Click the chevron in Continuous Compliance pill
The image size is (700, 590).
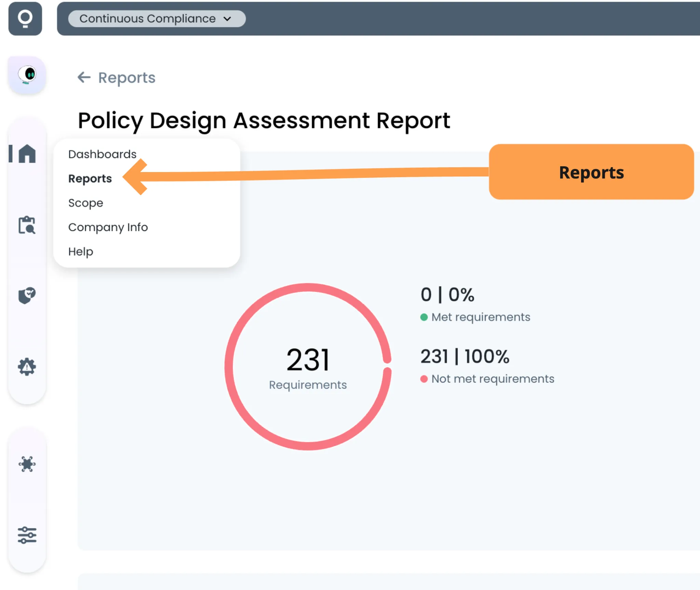[227, 19]
